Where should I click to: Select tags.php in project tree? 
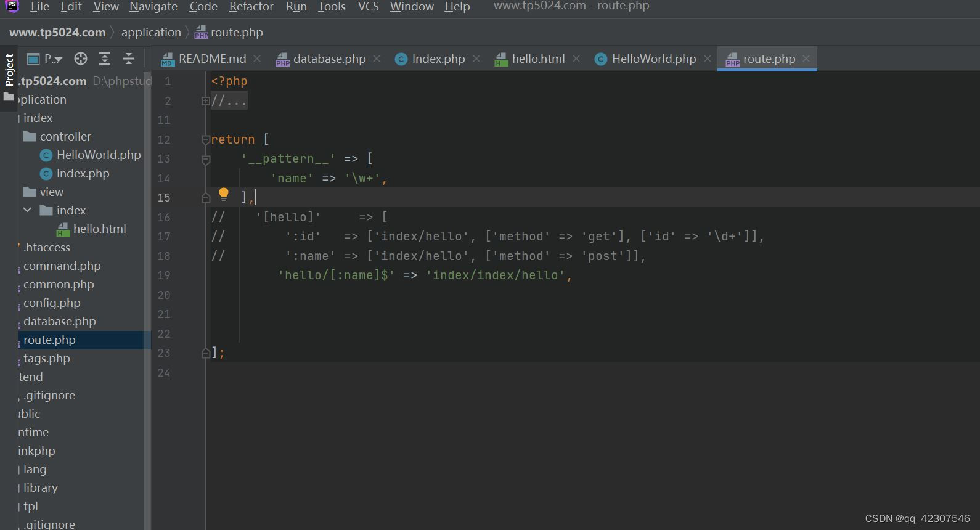click(46, 358)
